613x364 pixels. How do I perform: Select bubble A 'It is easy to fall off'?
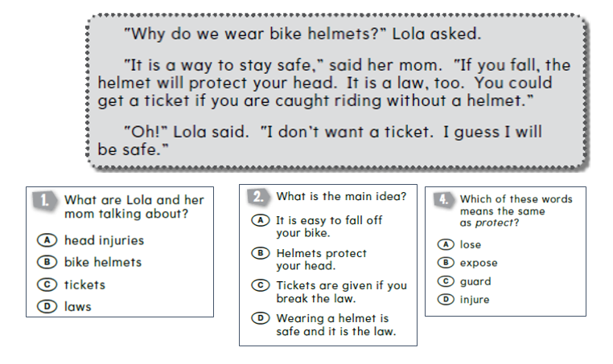261,220
